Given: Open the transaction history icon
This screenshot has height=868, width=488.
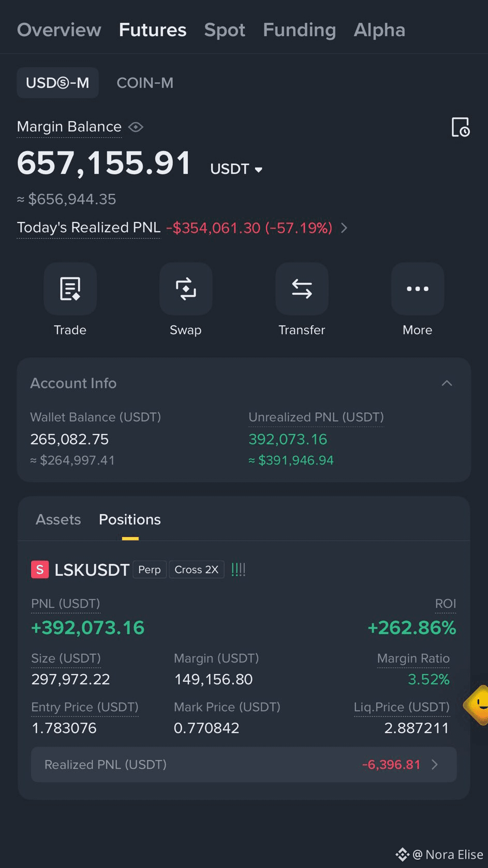Looking at the screenshot, I should (460, 127).
